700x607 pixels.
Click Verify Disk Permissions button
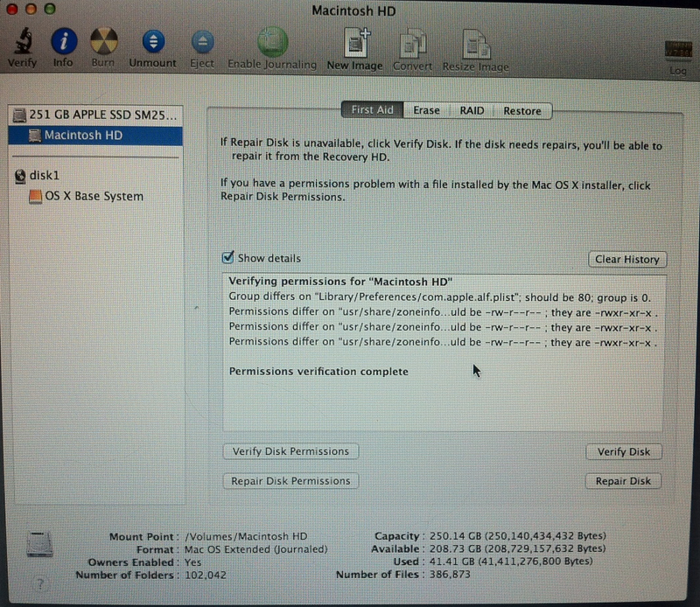pyautogui.click(x=290, y=451)
